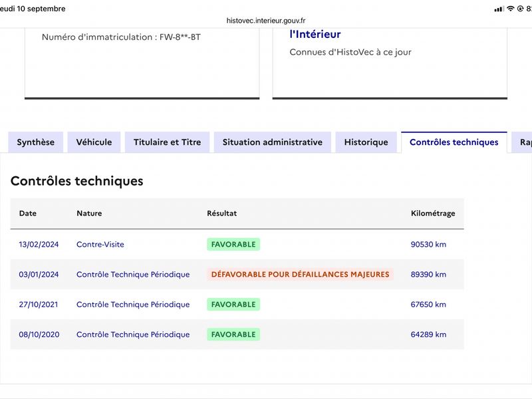Switch to the Véhicule tab

point(94,142)
